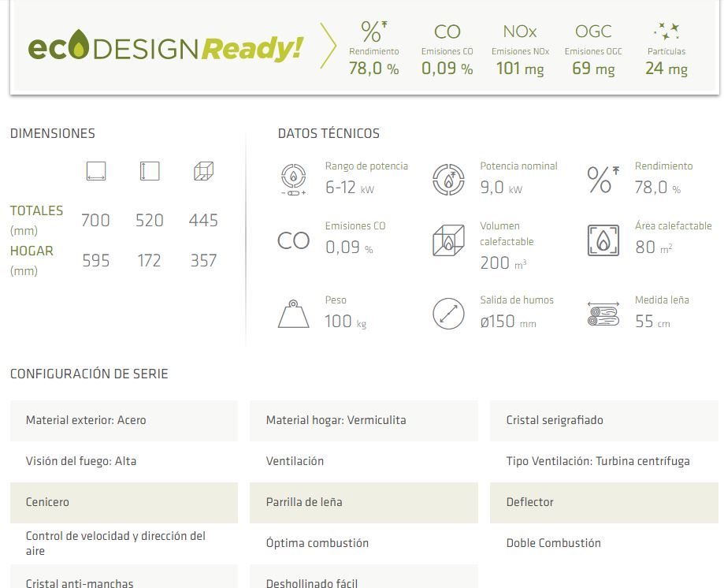Screen dimensions: 724x588
Task: Click the ecoDesign Ready! logo
Action: [x=165, y=47]
